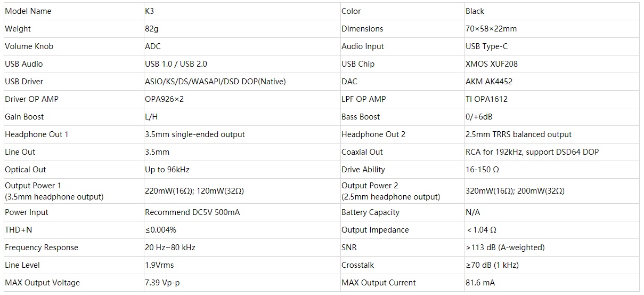Image resolution: width=644 pixels, height=295 pixels.
Task: Click the USB Driver label cell
Action: tap(24, 82)
